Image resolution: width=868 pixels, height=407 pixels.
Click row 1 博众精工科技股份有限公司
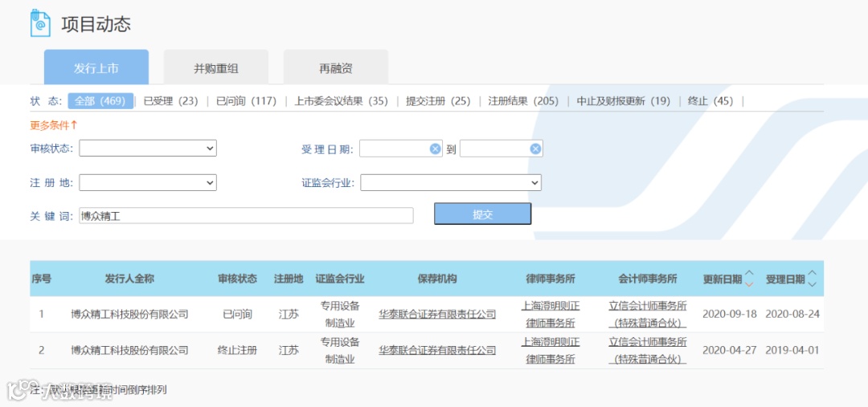click(x=129, y=315)
